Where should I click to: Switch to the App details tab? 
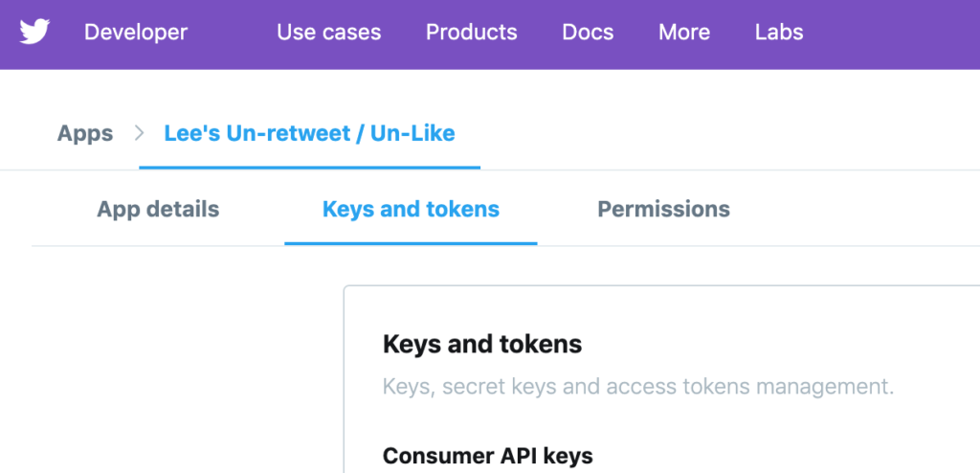pyautogui.click(x=158, y=209)
